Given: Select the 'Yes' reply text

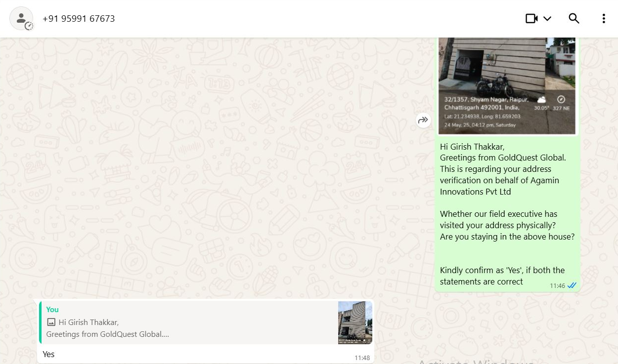Looking at the screenshot, I should [48, 354].
